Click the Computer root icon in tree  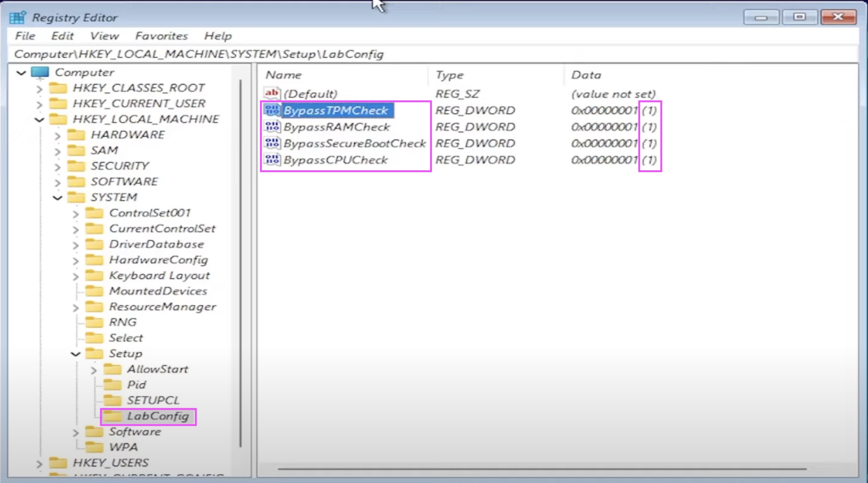pos(40,72)
